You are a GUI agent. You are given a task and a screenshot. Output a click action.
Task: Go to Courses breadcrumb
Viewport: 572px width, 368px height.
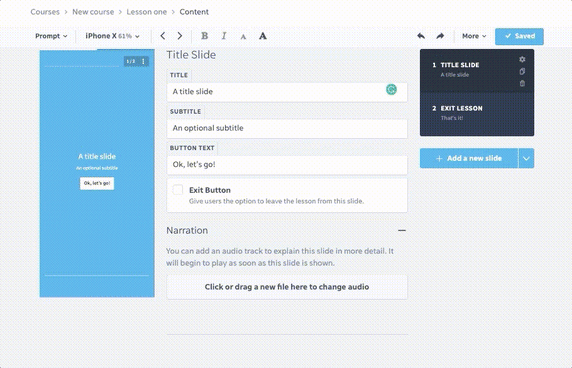[45, 12]
